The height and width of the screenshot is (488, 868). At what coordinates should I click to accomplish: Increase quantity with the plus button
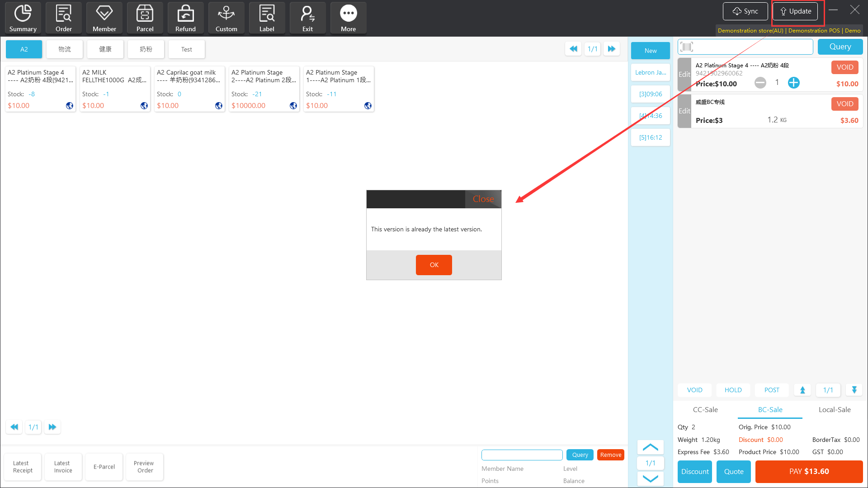[793, 83]
